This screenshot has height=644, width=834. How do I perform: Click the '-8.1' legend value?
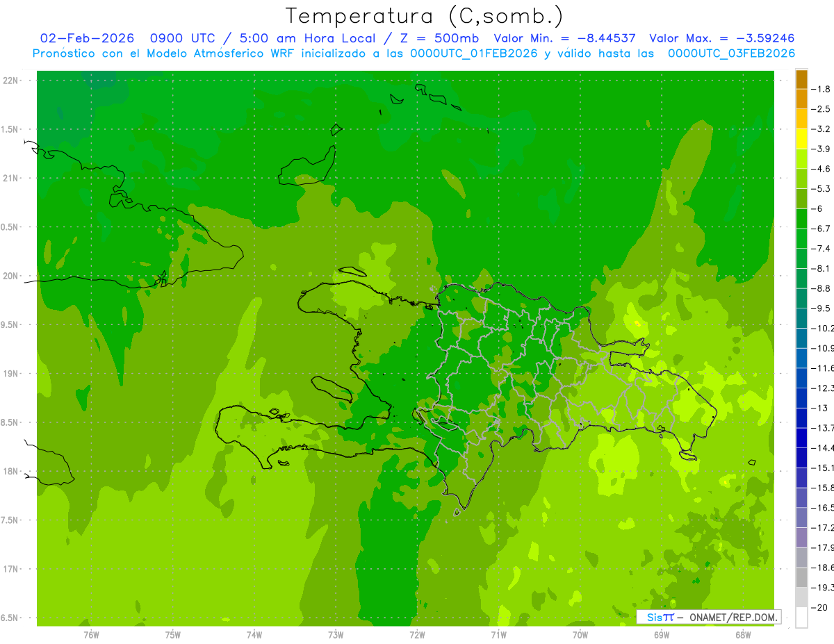(822, 268)
